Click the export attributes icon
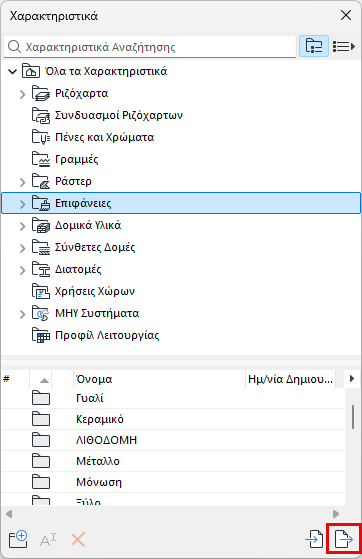The width and height of the screenshot is (362, 559). (344, 539)
